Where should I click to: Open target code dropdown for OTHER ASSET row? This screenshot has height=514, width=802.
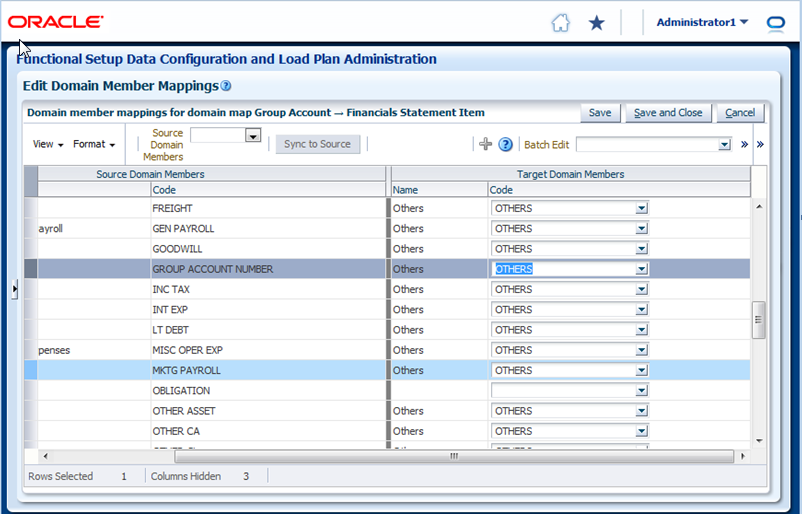[x=641, y=411]
